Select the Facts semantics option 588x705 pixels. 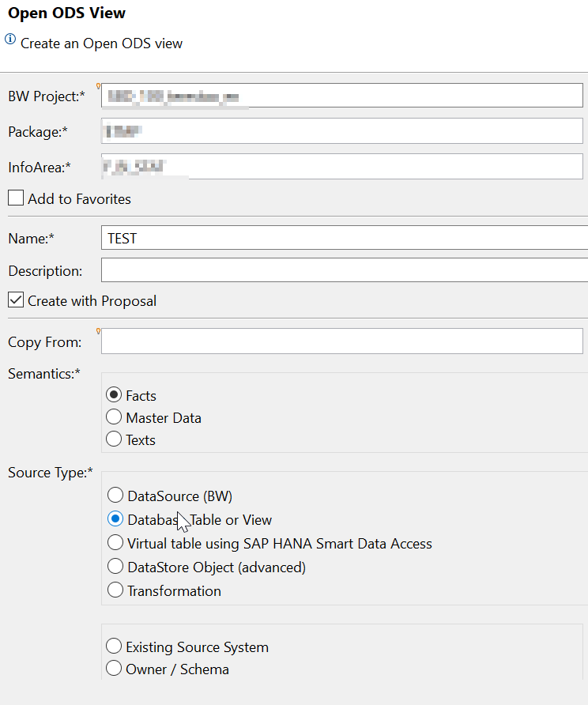point(113,395)
